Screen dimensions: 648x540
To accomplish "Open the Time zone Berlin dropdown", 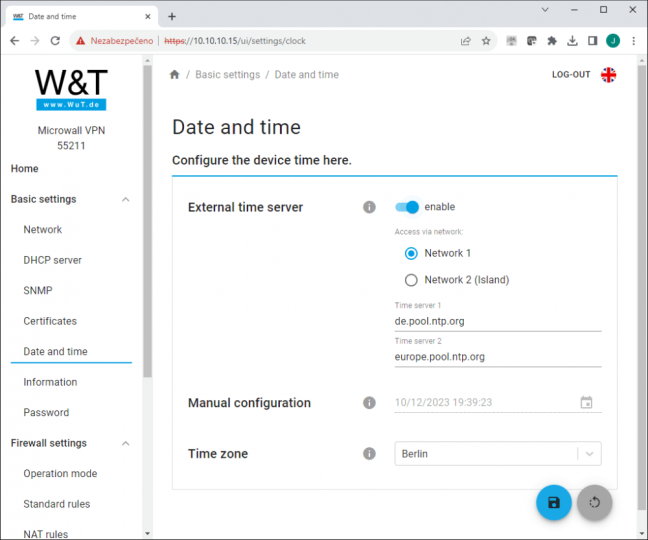I will pyautogui.click(x=498, y=454).
